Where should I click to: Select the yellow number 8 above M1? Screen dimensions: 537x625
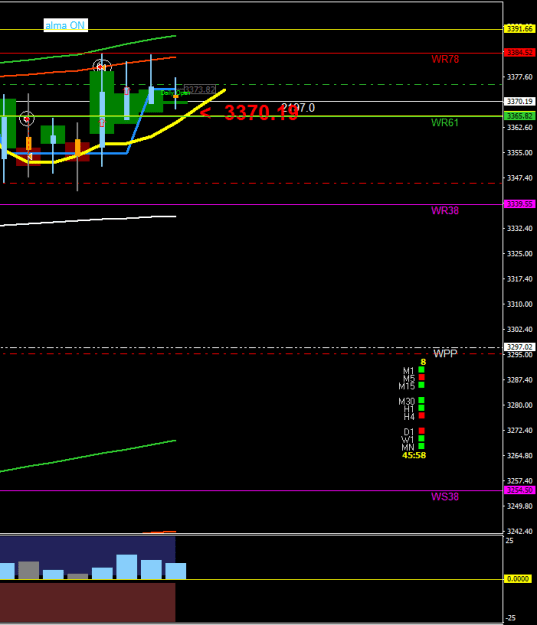coord(423,362)
